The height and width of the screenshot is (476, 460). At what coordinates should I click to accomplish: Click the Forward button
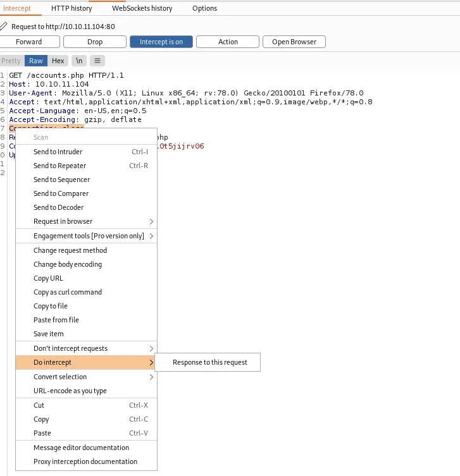tap(29, 42)
